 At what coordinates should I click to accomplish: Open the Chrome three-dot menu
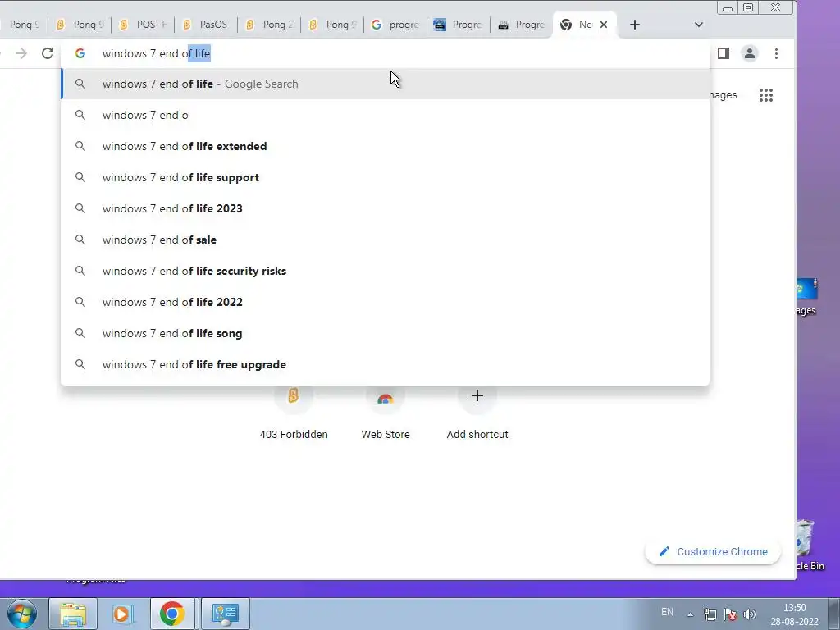click(776, 53)
